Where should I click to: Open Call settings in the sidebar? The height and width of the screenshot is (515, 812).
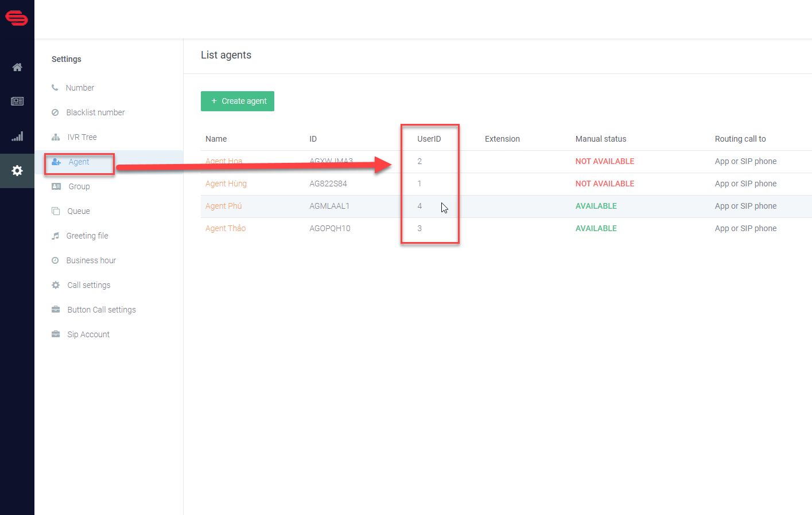click(88, 285)
